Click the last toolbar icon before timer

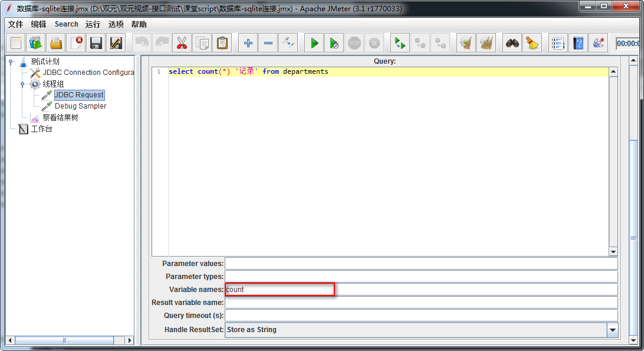point(599,43)
